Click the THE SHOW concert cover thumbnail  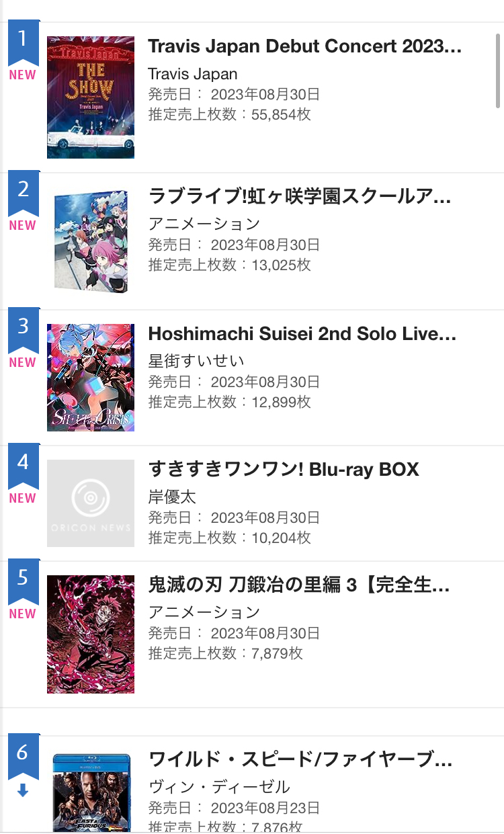point(91,97)
